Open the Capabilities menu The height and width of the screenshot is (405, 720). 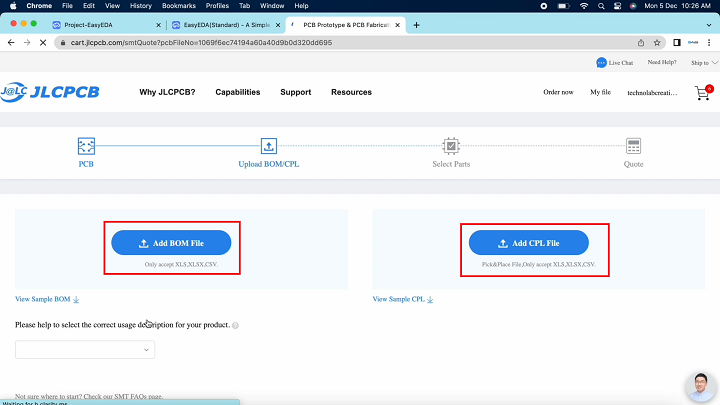[237, 92]
